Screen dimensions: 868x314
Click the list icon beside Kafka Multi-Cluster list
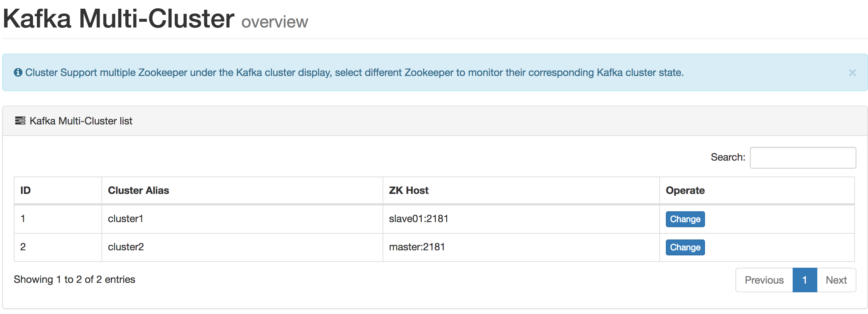click(20, 121)
